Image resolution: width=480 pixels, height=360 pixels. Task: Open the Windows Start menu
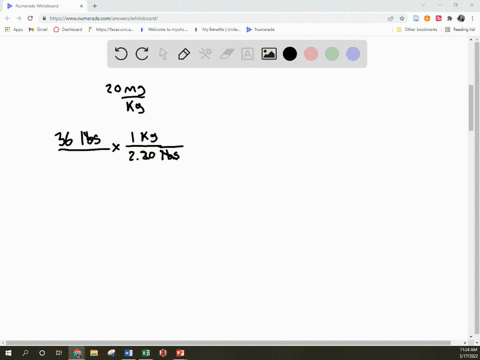click(8, 353)
